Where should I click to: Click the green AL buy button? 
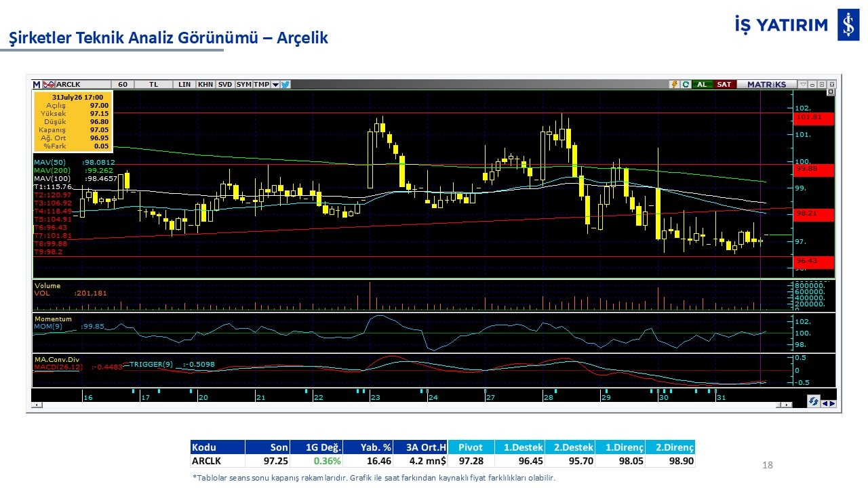point(702,84)
